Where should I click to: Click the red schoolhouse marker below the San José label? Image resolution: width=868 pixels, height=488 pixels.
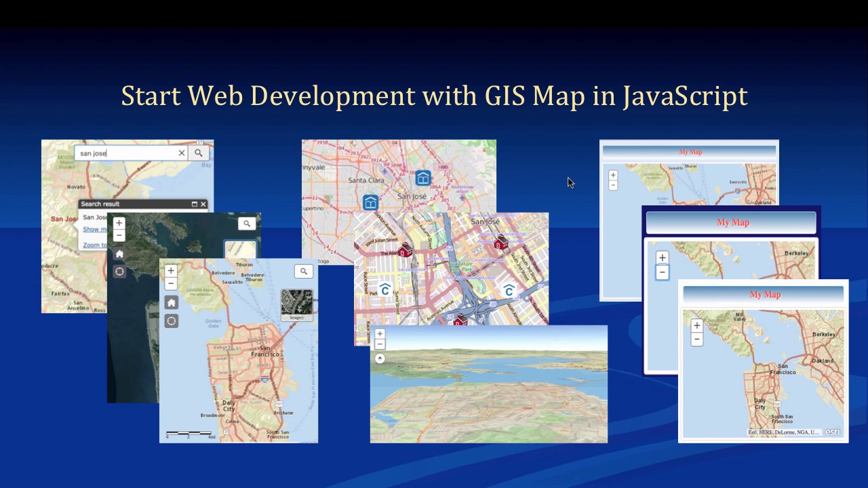[x=500, y=242]
